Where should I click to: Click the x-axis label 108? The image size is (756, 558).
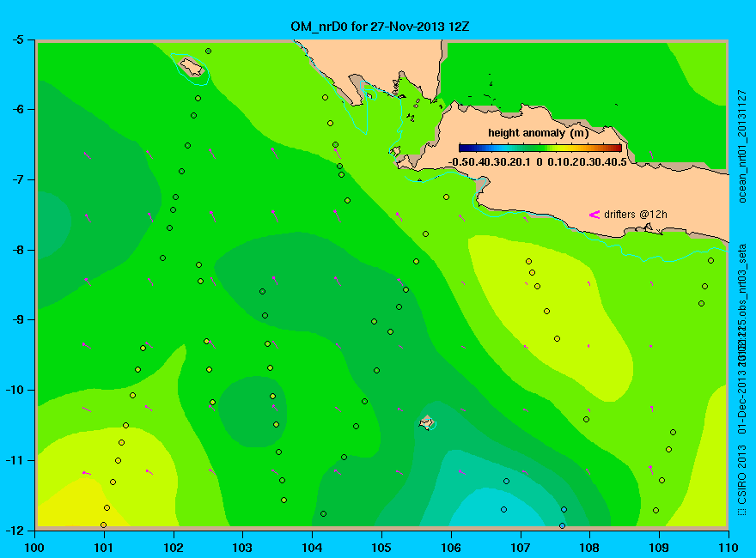pos(589,548)
